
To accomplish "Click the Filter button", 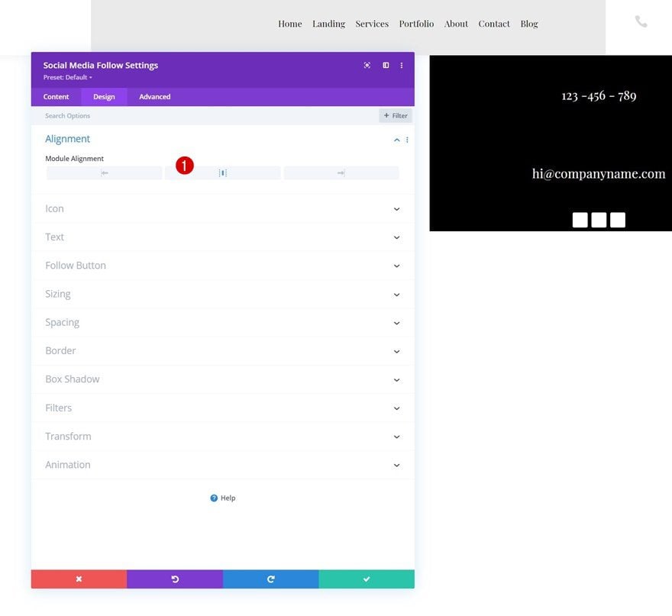I will 395,116.
